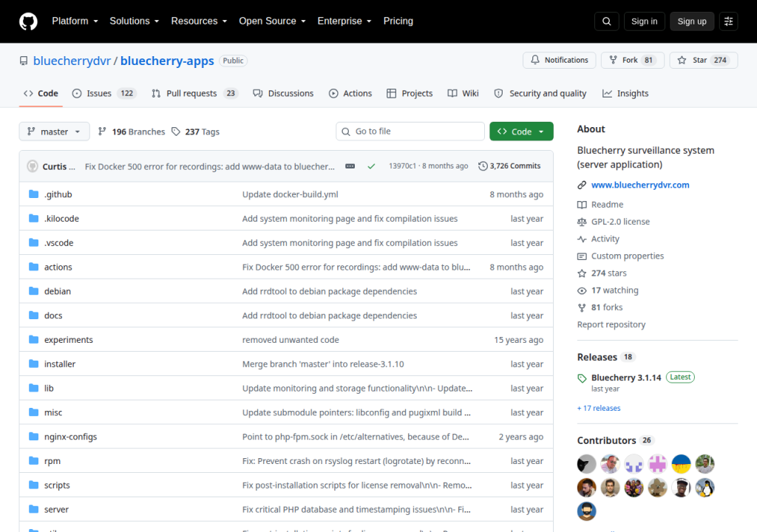Click the nginx-configs folder icon
The image size is (757, 532).
(x=33, y=437)
